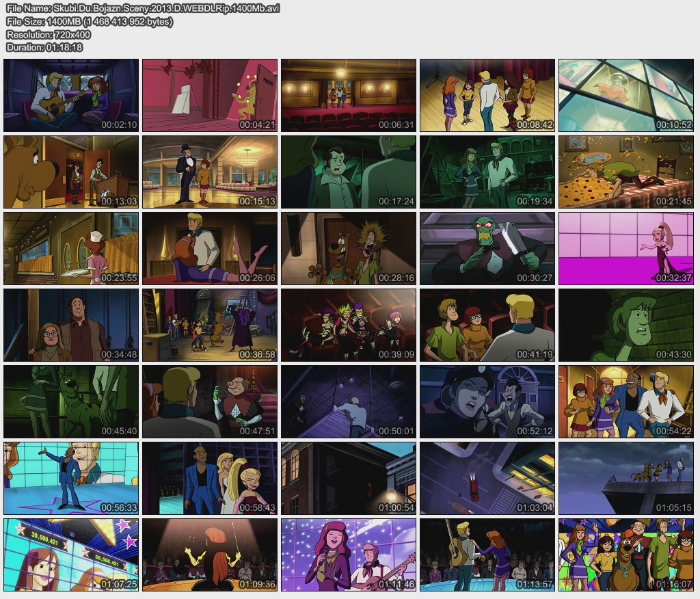
Task: Click the thumbnail timestamped 00:02:10
Action: pos(71,95)
